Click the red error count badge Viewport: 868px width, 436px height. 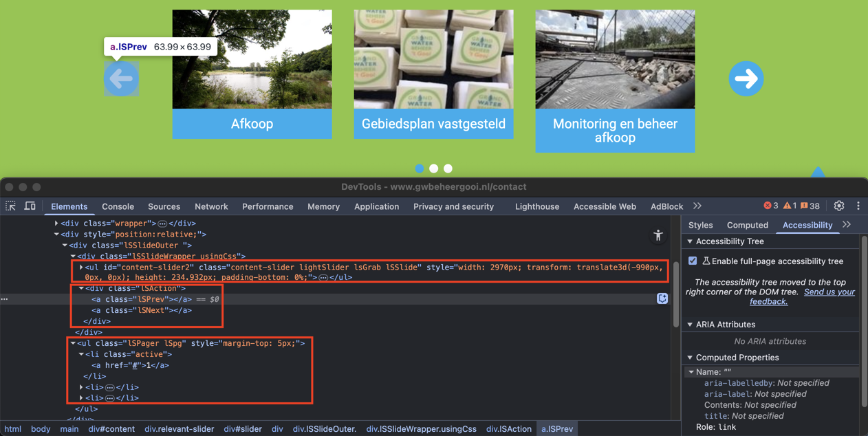770,206
